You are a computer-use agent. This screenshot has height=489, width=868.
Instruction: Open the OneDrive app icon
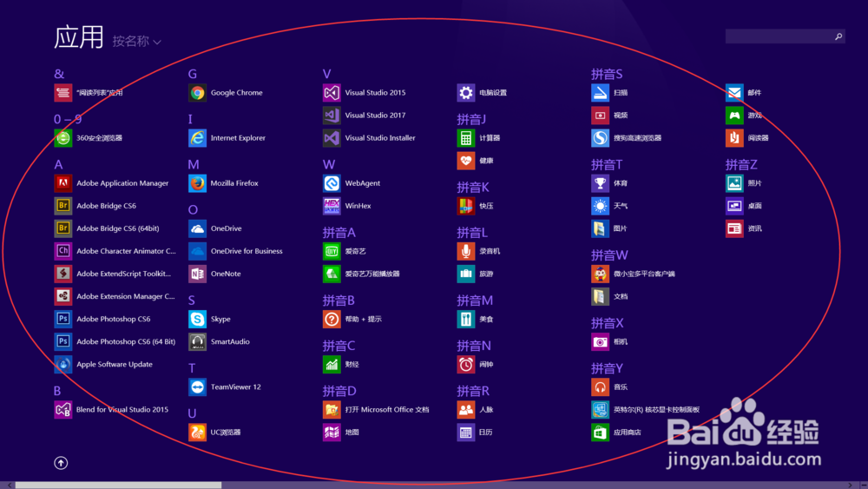(197, 228)
